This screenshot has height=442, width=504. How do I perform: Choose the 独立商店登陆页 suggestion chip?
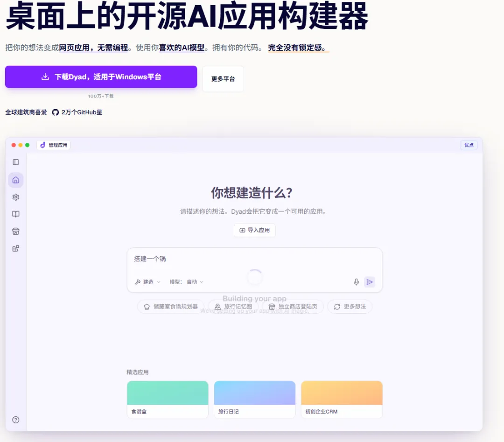click(x=293, y=307)
